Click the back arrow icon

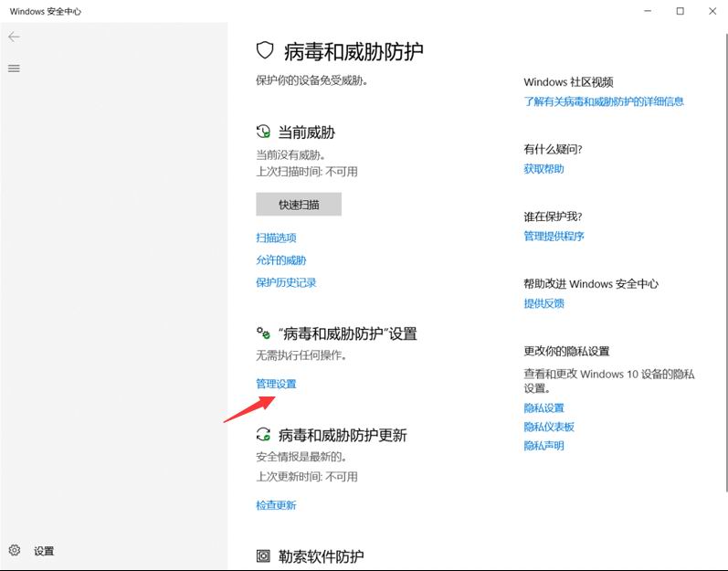coord(14,37)
